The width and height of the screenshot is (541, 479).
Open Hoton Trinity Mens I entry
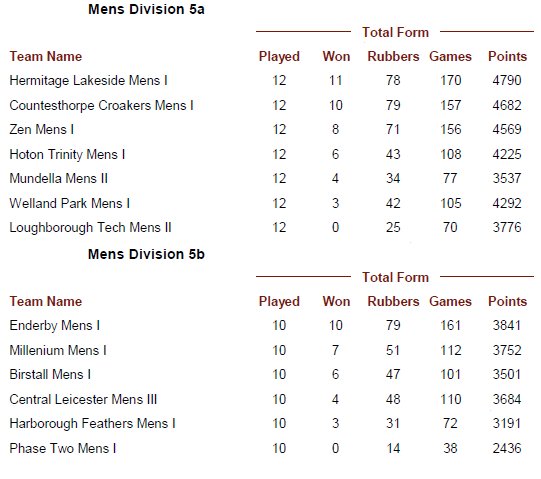[67, 155]
